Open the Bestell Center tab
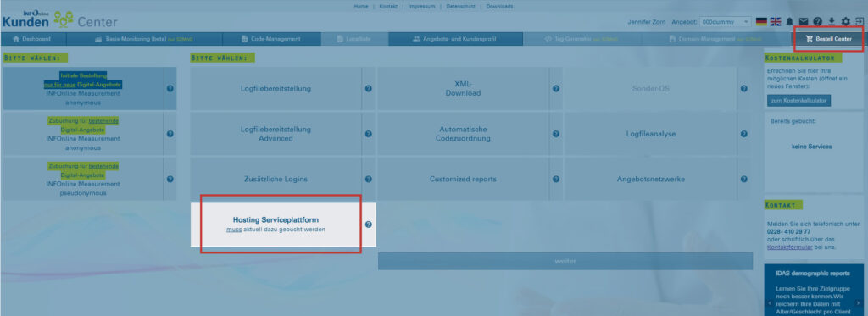The image size is (868, 316). click(x=828, y=39)
